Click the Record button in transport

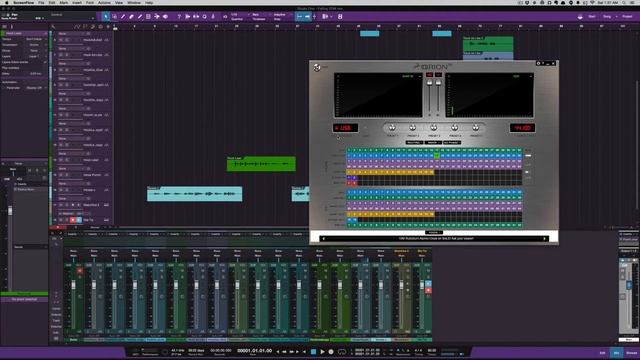pyautogui.click(x=331, y=351)
